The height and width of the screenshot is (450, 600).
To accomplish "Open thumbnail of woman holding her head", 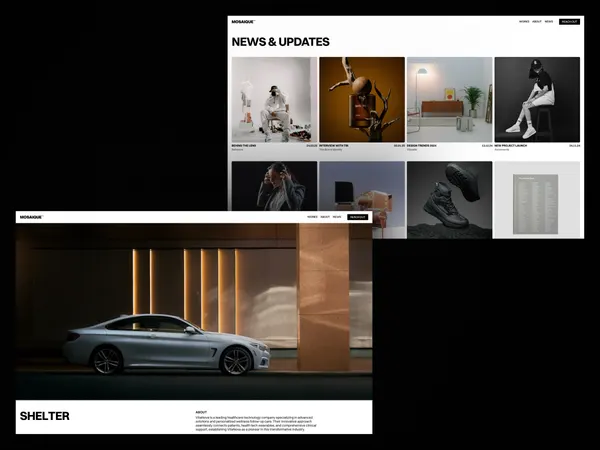I will point(274,186).
